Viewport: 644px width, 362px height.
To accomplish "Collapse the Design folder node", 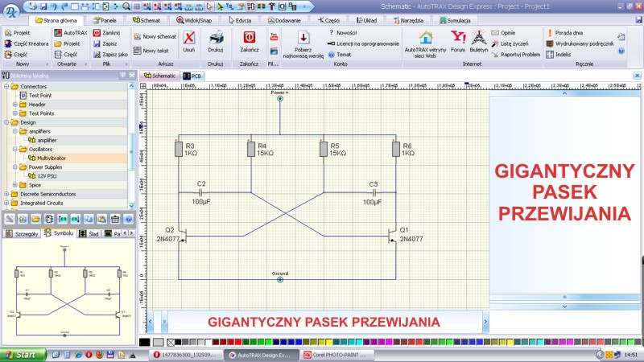I will coord(6,122).
